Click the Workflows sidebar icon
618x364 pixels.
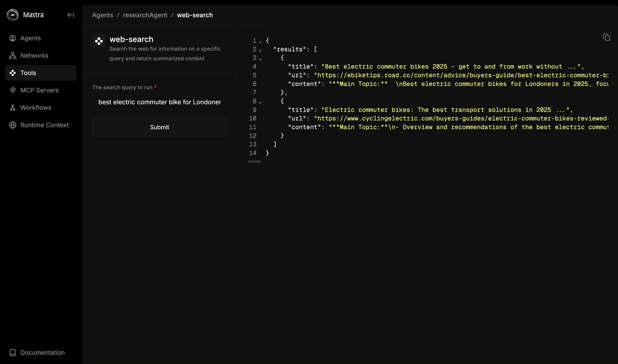click(13, 108)
